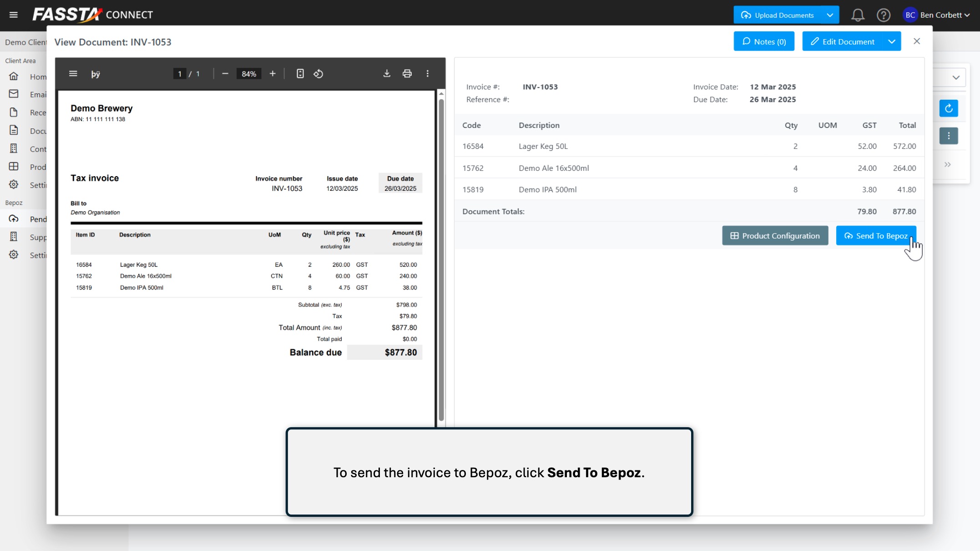
Task: Click invoice number INV-1053 value
Action: click(540, 87)
